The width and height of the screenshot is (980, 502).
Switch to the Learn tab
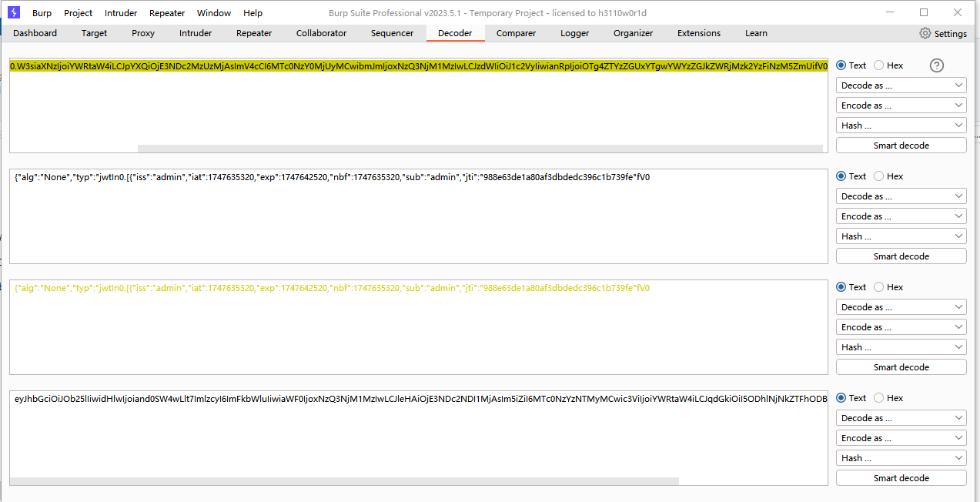tap(756, 33)
